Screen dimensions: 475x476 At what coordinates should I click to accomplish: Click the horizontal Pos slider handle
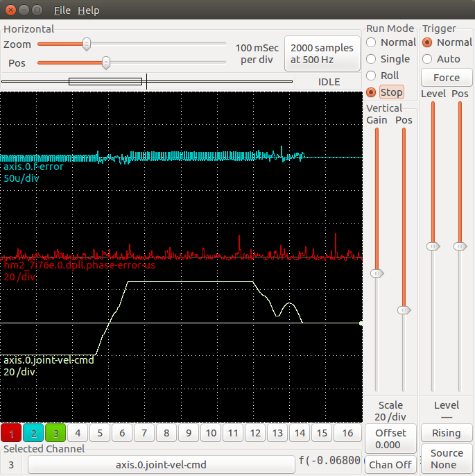point(106,63)
